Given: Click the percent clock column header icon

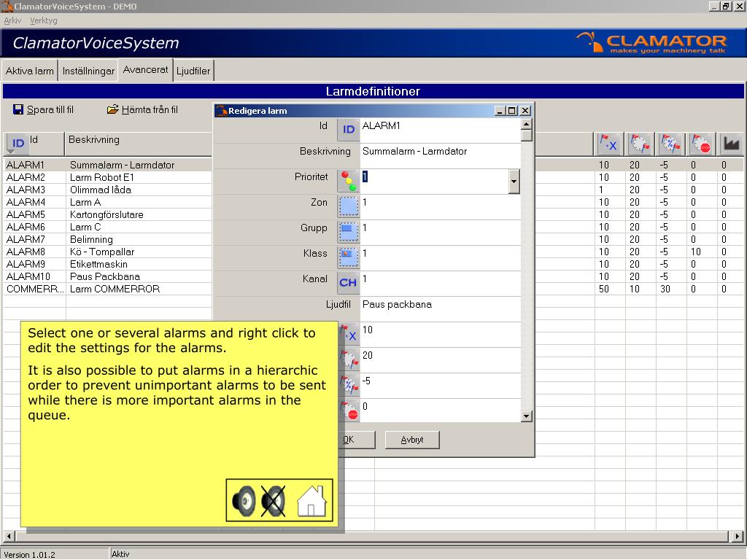Looking at the screenshot, I should point(670,144).
